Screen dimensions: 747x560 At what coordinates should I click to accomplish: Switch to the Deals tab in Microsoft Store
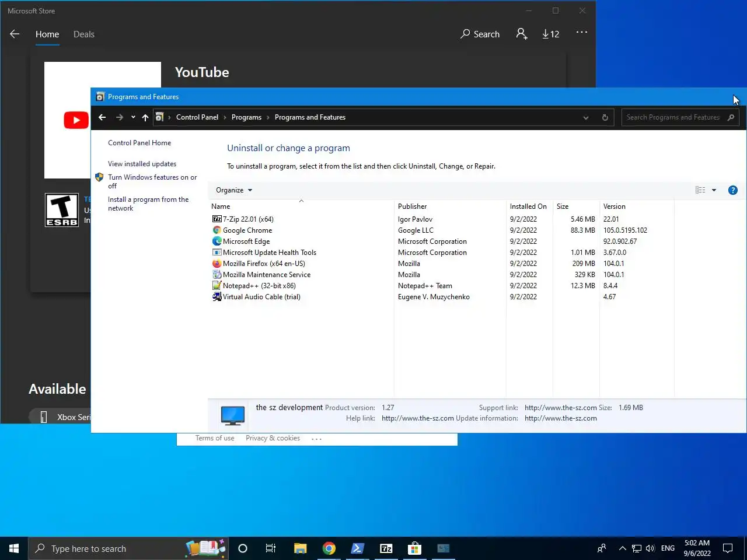coord(84,34)
